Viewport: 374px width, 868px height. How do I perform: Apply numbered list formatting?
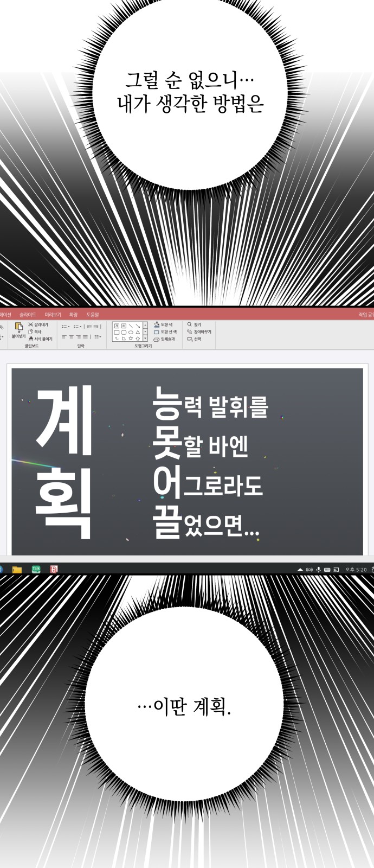click(76, 327)
